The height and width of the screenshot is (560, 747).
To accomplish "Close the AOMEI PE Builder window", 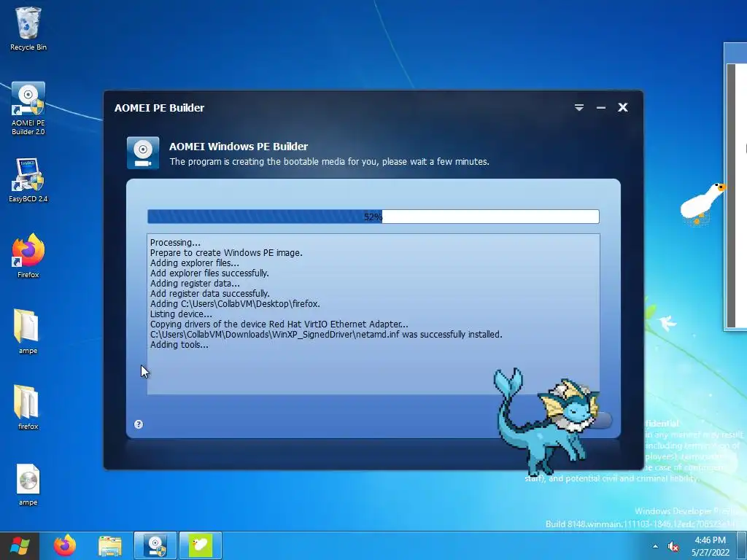I will point(623,108).
